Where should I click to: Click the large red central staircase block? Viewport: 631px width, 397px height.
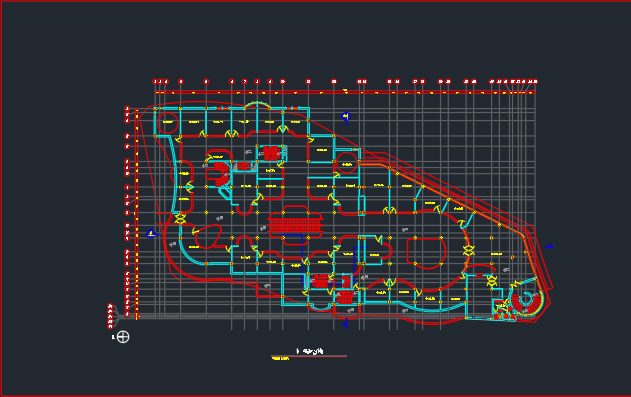[x=295, y=224]
